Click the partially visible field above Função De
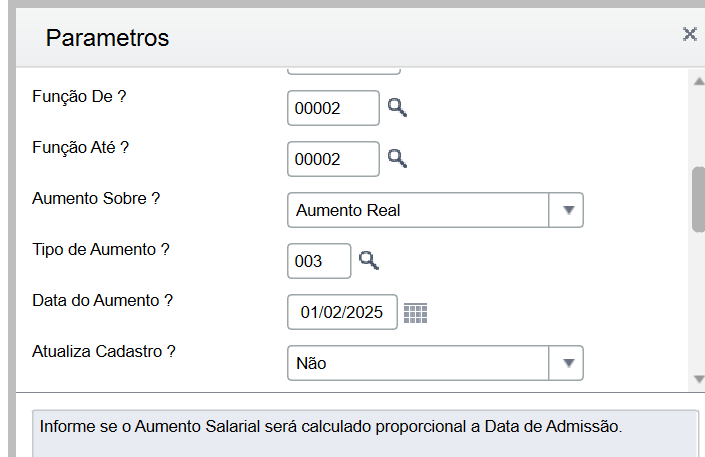Image resolution: width=705 pixels, height=457 pixels. 343,70
